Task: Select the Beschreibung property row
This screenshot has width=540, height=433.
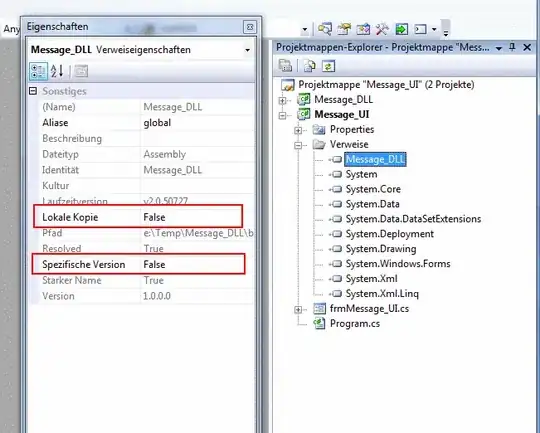Action: pos(142,138)
